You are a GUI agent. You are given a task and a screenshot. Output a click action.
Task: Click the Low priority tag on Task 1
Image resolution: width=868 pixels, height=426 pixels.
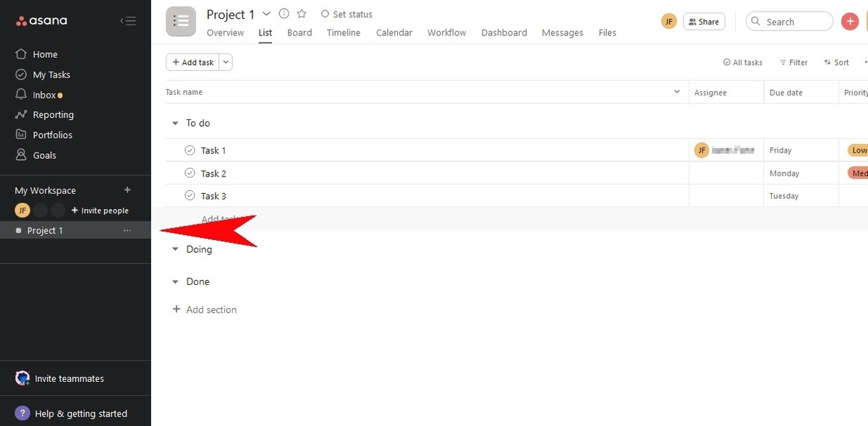click(858, 150)
